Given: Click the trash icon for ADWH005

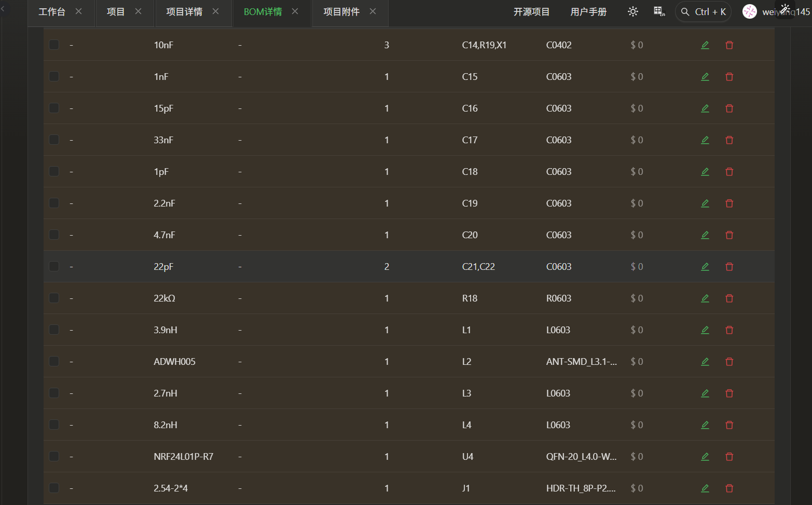Looking at the screenshot, I should click(729, 362).
